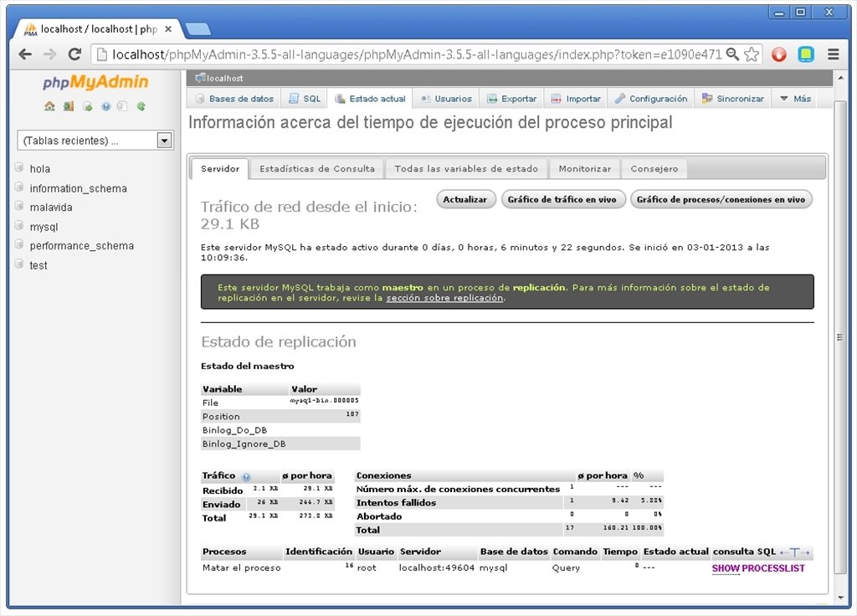
Task: Open the blue phpMyAdmin documentation icon
Action: tap(106, 106)
